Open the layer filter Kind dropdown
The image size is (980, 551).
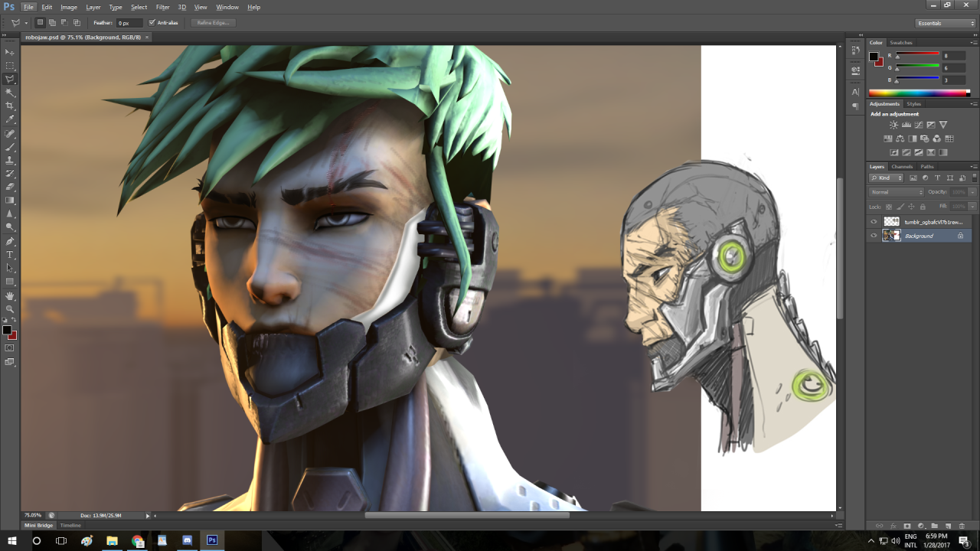click(887, 178)
